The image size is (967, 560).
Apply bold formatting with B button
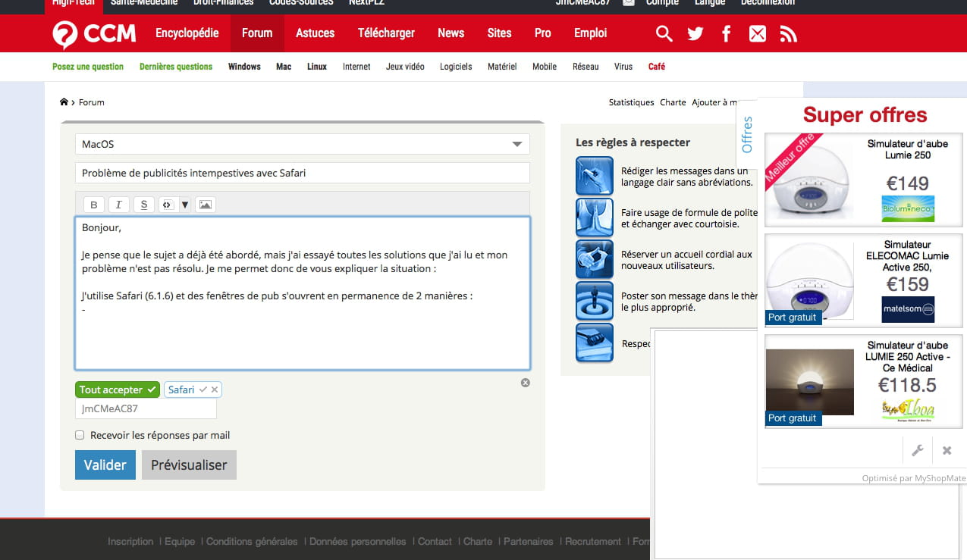[94, 205]
